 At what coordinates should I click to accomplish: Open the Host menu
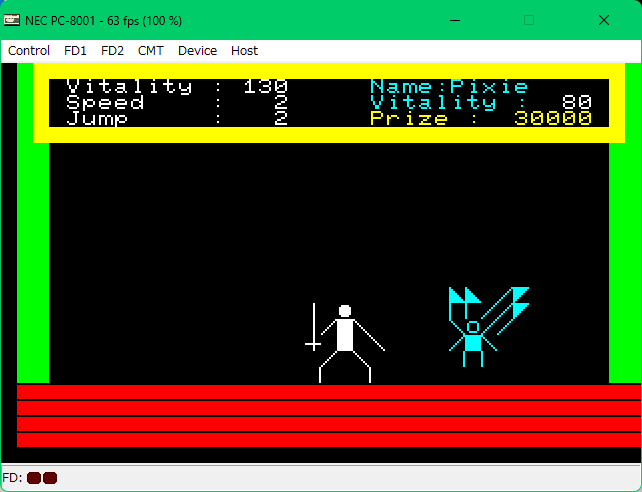pyautogui.click(x=244, y=50)
